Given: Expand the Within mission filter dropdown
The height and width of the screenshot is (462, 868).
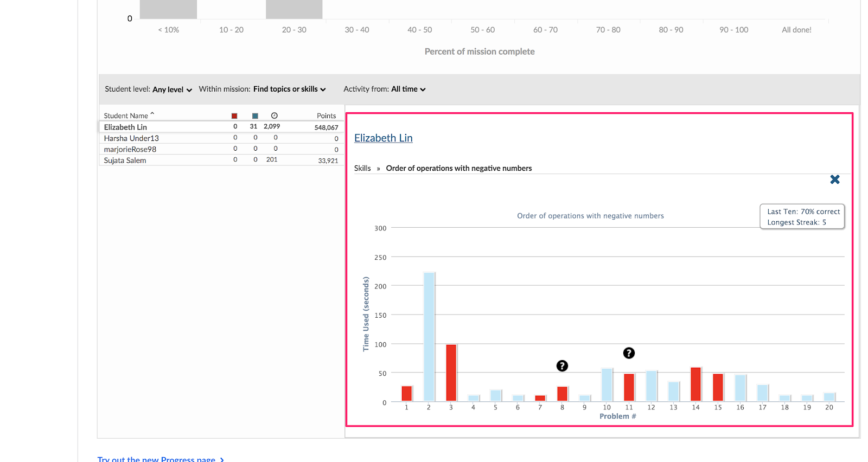Looking at the screenshot, I should (x=289, y=89).
